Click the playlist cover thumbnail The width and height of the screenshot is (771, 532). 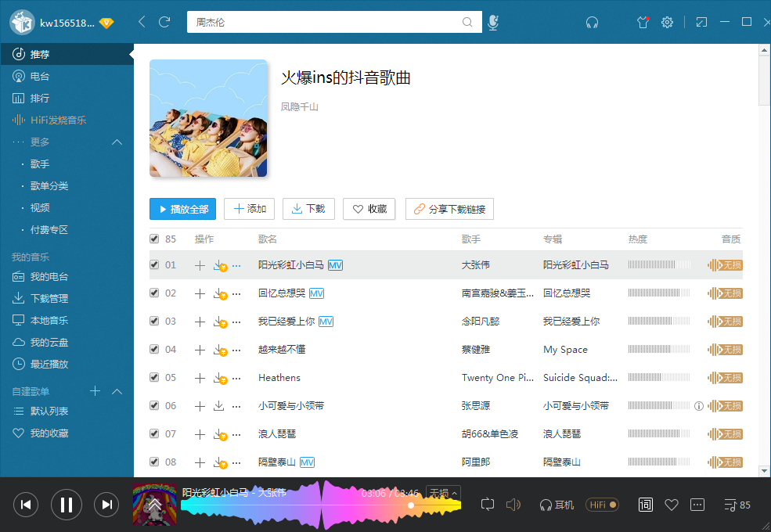pyautogui.click(x=208, y=118)
